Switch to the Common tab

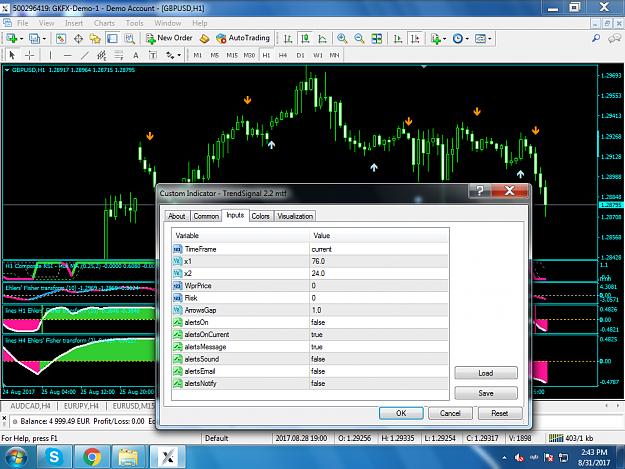coord(206,216)
